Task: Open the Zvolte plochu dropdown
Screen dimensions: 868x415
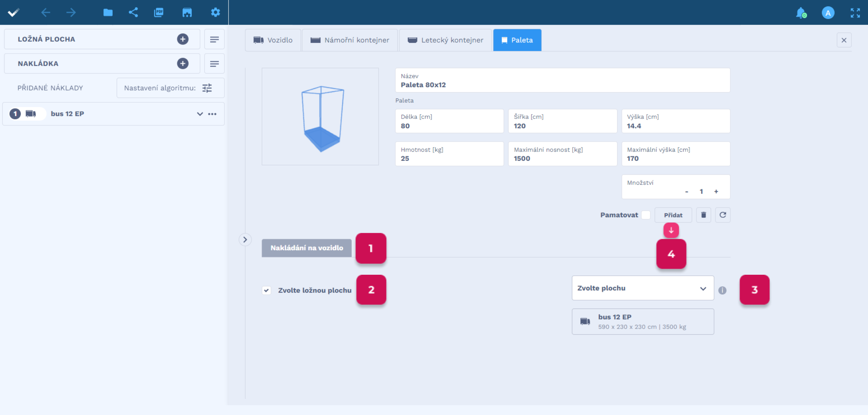Action: (643, 288)
